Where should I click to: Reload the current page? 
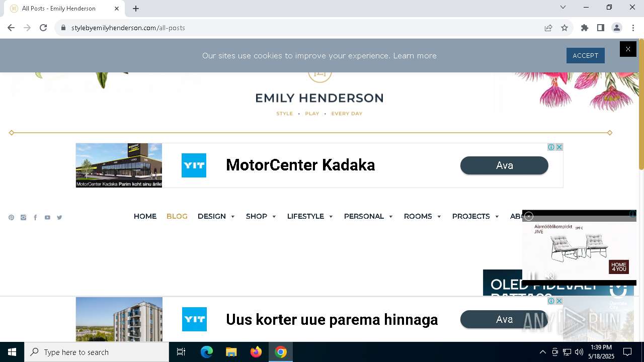pyautogui.click(x=43, y=28)
